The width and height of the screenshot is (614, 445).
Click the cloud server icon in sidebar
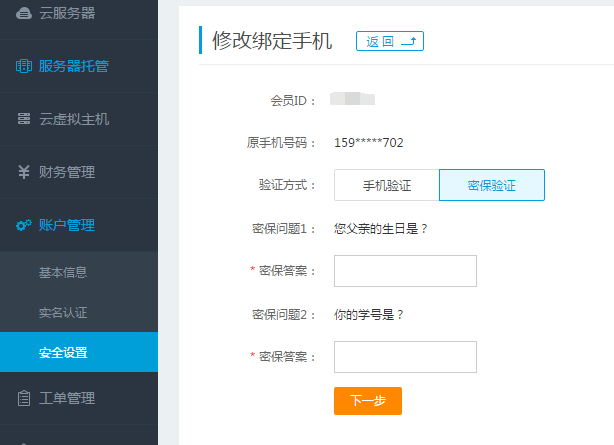point(23,13)
